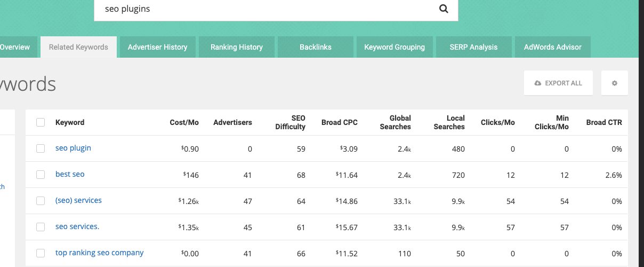Tick the checkbox for (seo) services

(41, 201)
